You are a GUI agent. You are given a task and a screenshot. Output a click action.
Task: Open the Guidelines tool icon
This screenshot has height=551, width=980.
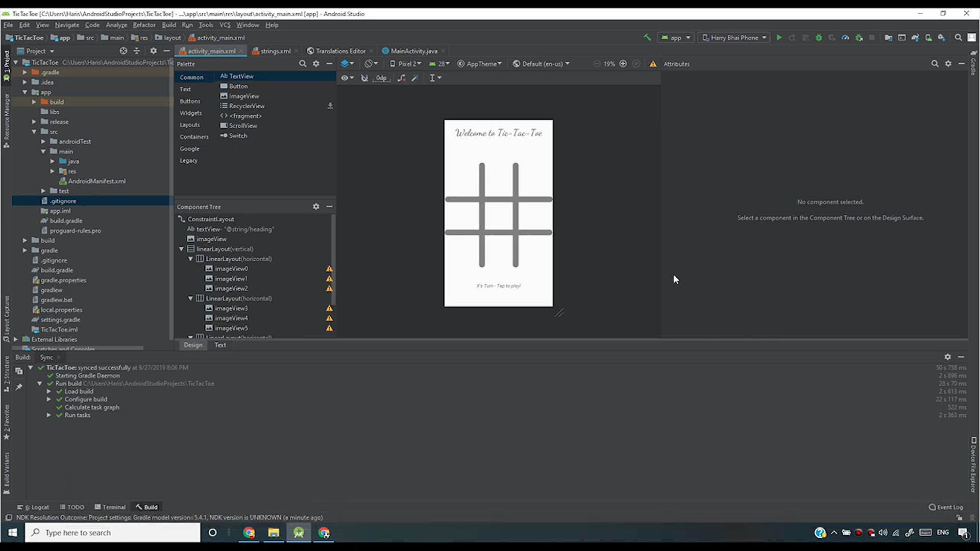pos(435,78)
